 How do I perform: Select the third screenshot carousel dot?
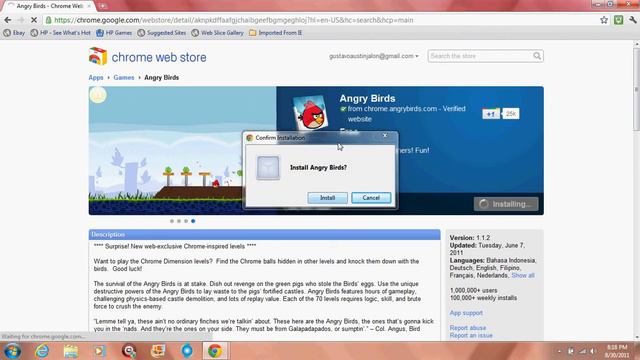click(x=186, y=221)
